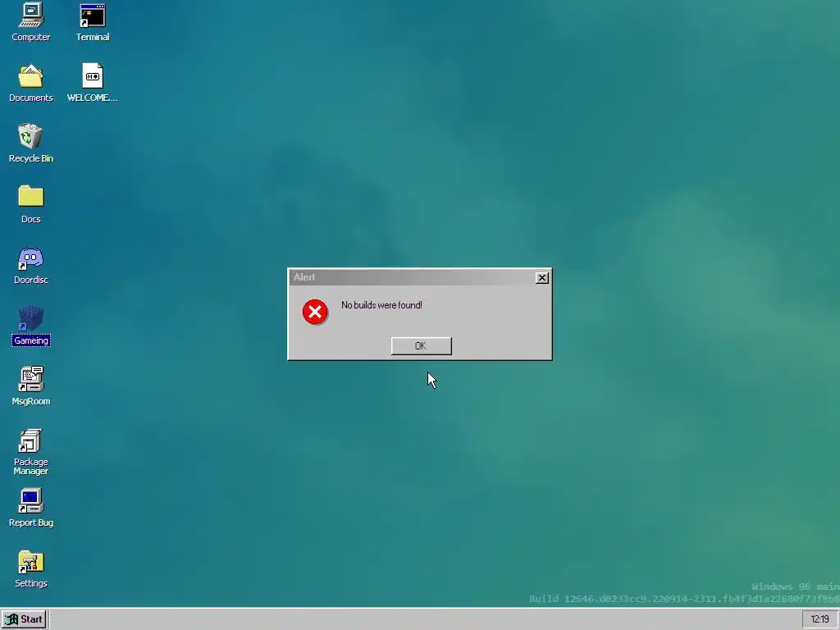Click OK in the Alert dialog
This screenshot has width=840, height=630.
[421, 346]
